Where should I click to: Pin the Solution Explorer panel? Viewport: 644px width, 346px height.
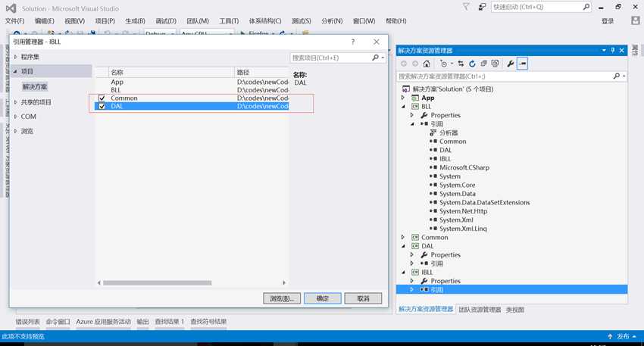[613, 50]
